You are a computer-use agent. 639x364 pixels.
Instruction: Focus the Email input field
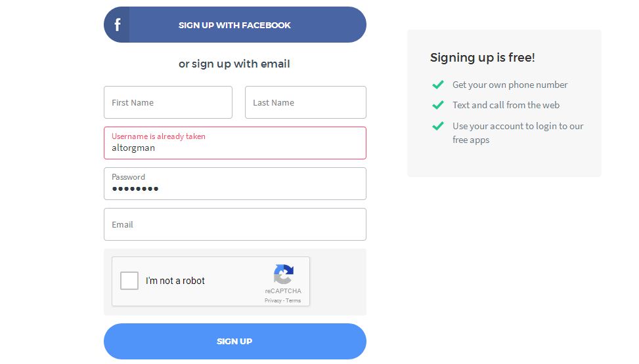[x=234, y=224]
